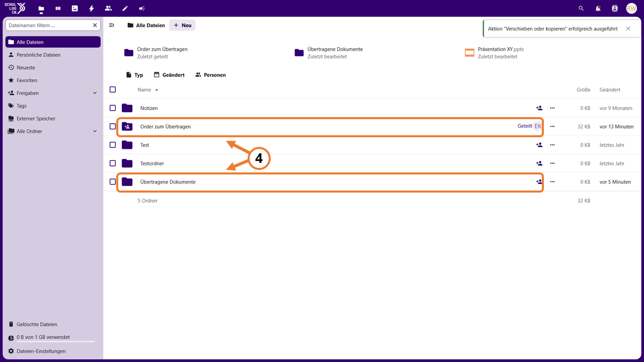
Task: Open the Announcements megaphone icon
Action: (142, 9)
